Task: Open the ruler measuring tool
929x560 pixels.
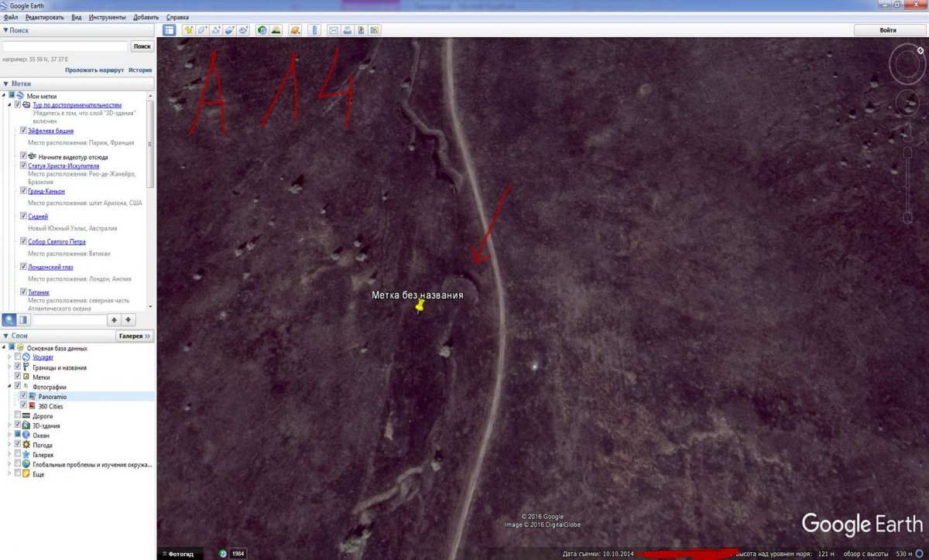Action: 314,30
